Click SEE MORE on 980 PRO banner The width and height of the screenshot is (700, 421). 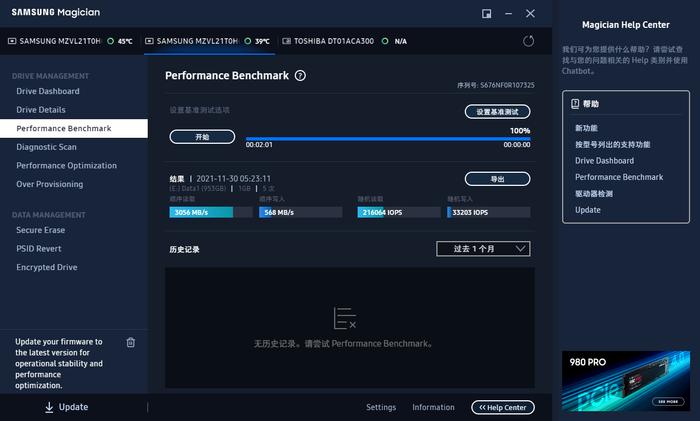(668, 401)
